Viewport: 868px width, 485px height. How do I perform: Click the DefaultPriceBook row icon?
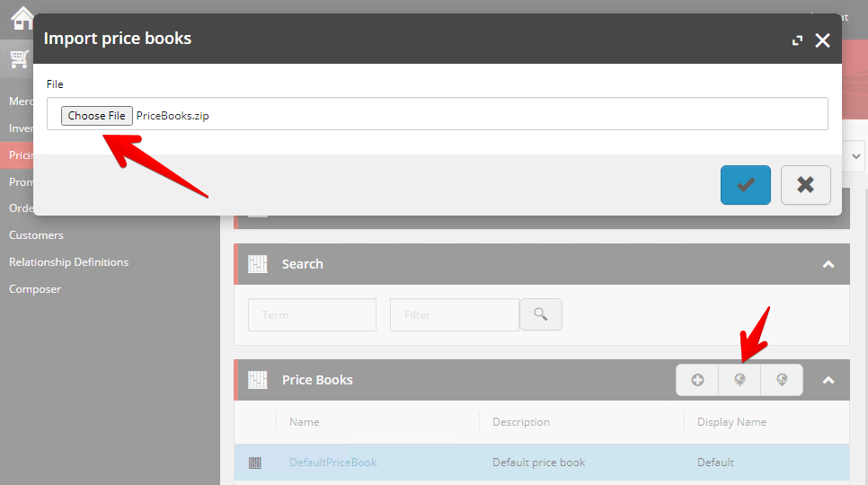255,463
